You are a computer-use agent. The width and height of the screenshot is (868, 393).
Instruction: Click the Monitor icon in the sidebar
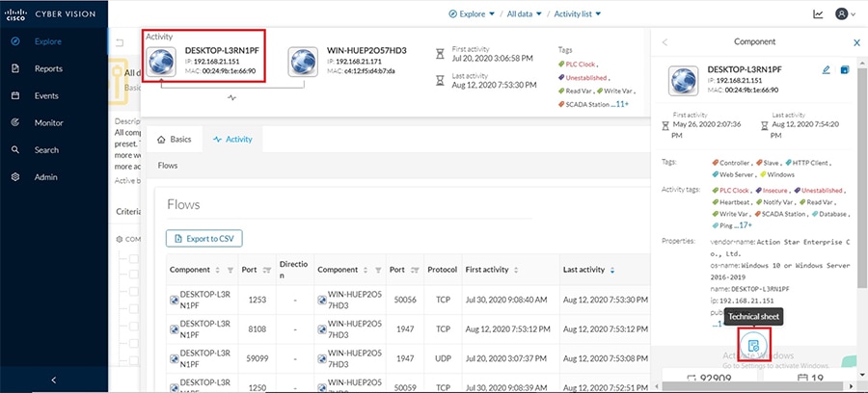tap(15, 122)
